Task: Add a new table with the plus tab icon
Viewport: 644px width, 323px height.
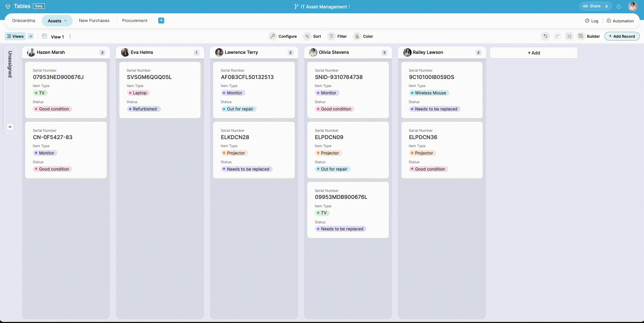Action: point(161,20)
